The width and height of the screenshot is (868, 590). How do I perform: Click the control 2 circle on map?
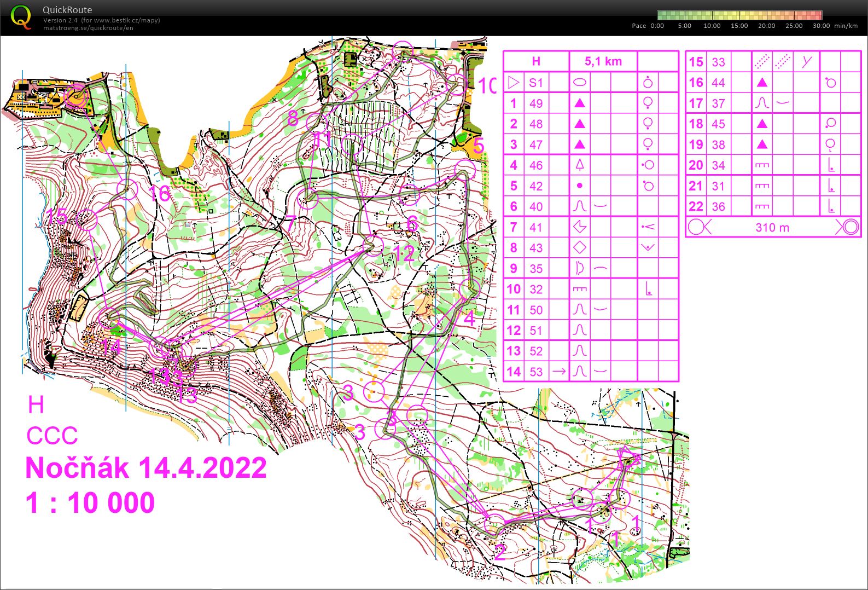point(495,524)
